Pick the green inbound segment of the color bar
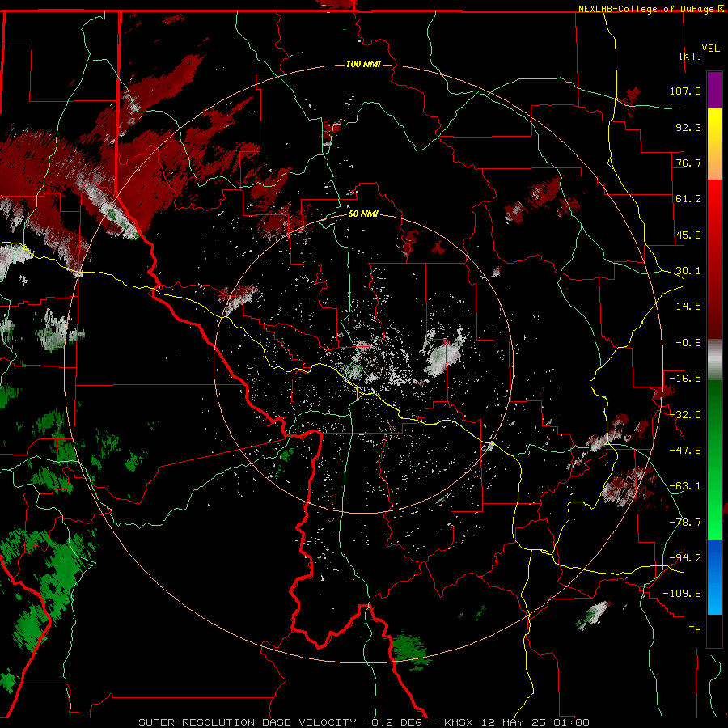Viewport: 728px width, 728px height. click(x=714, y=459)
